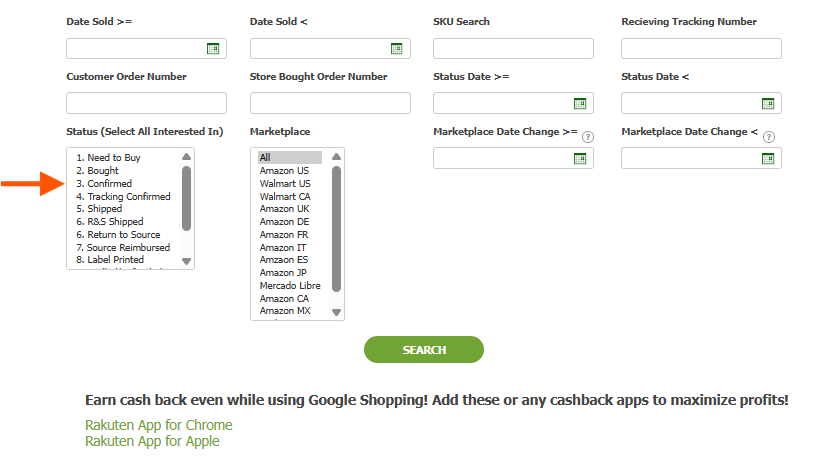This screenshot has width=823, height=468.
Task: Click Marketplace Date Change >= input field
Action: (x=513, y=158)
